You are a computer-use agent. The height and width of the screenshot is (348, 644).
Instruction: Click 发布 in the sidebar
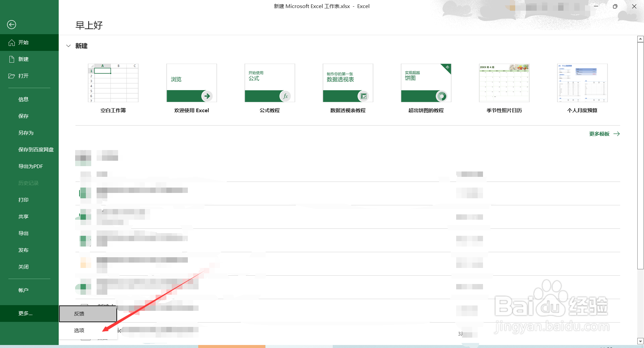[29, 250]
